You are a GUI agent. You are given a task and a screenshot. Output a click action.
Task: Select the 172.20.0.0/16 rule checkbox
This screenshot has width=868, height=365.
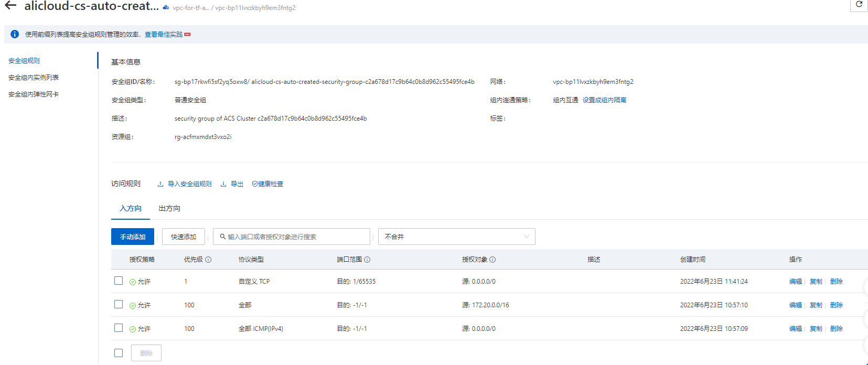point(119,305)
